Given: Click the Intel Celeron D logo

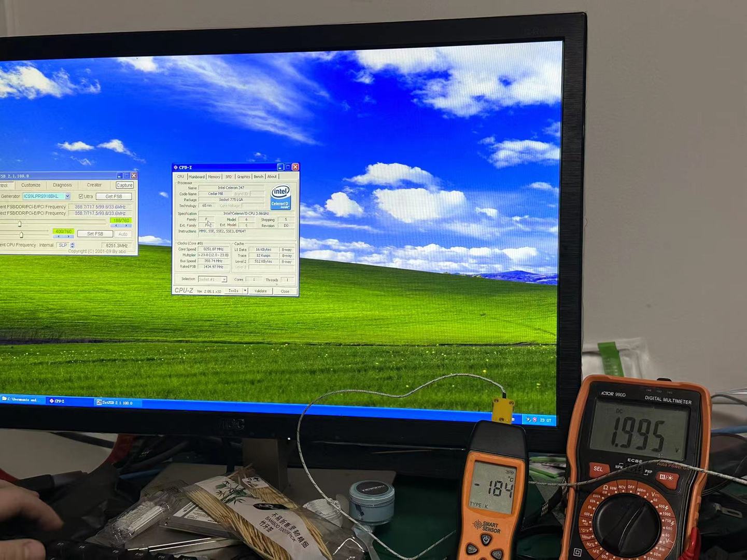Looking at the screenshot, I should [280, 198].
